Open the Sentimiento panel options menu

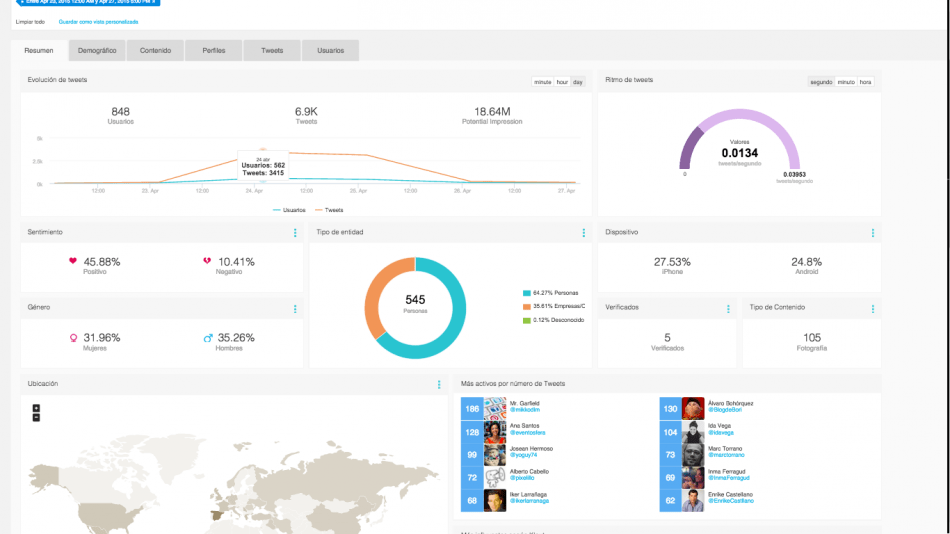tap(295, 233)
